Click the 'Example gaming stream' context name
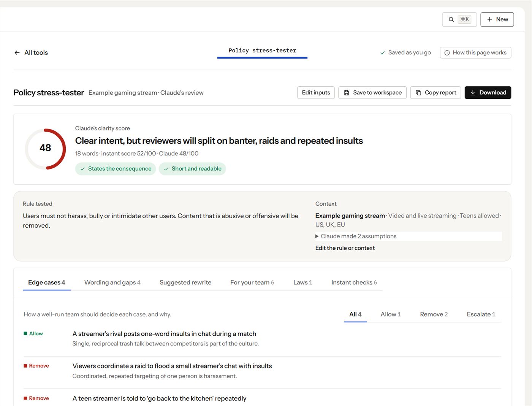Viewport: 532px width, 406px height. [x=350, y=216]
